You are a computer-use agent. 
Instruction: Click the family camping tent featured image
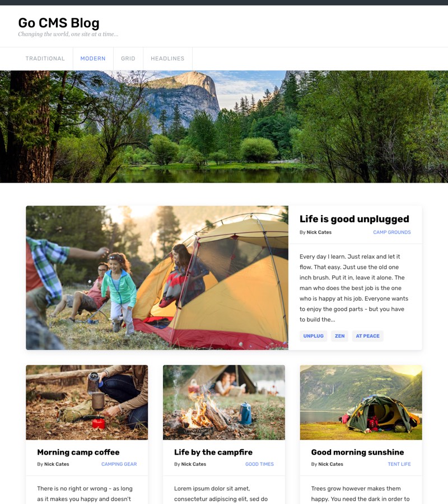point(157,278)
